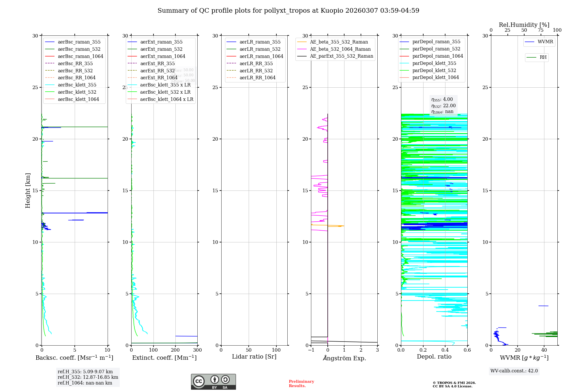The image size is (577, 392).
Task: Click the SA share-alike icon
Action: coord(225,379)
